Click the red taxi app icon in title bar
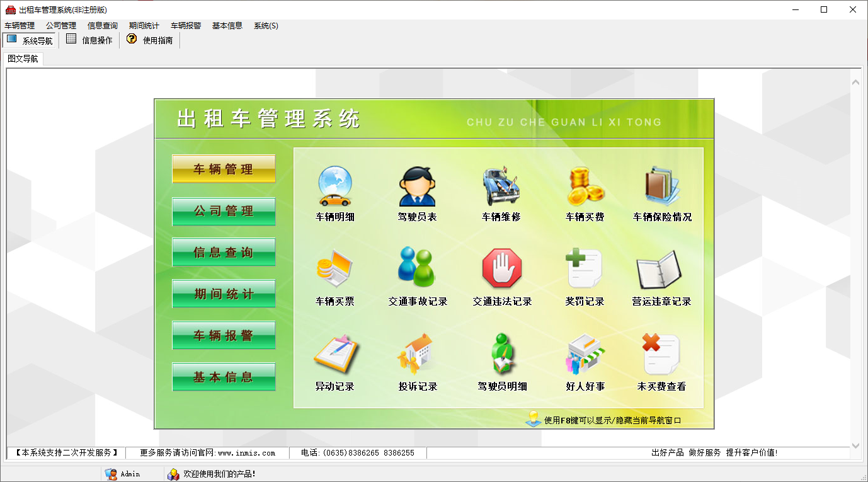Image resolution: width=868 pixels, height=482 pixels. click(x=11, y=9)
